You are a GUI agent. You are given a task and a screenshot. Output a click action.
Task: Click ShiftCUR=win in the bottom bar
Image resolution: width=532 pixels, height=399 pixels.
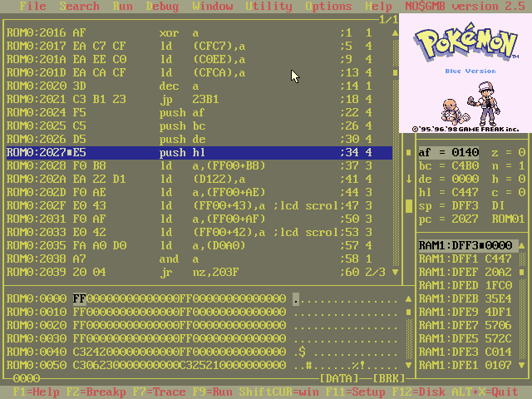pyautogui.click(x=278, y=392)
